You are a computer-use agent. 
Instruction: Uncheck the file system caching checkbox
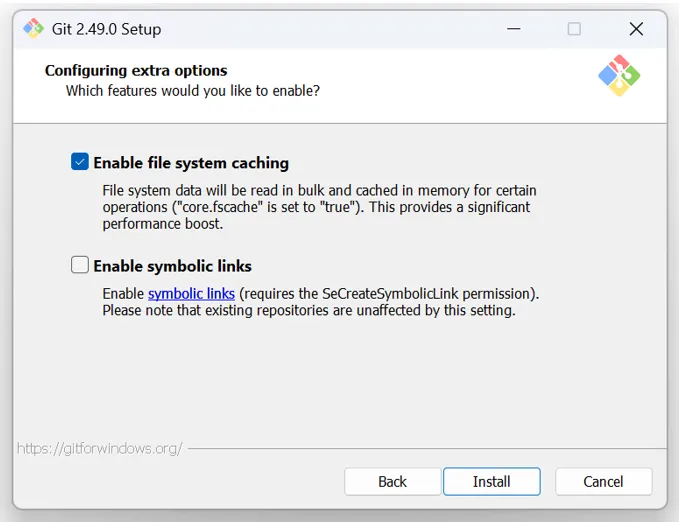pos(80,162)
